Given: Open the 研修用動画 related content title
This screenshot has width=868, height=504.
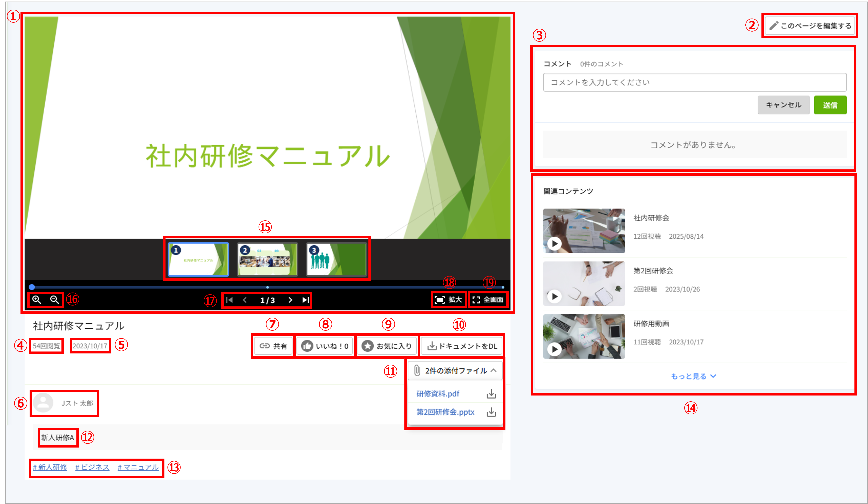Looking at the screenshot, I should coord(651,324).
